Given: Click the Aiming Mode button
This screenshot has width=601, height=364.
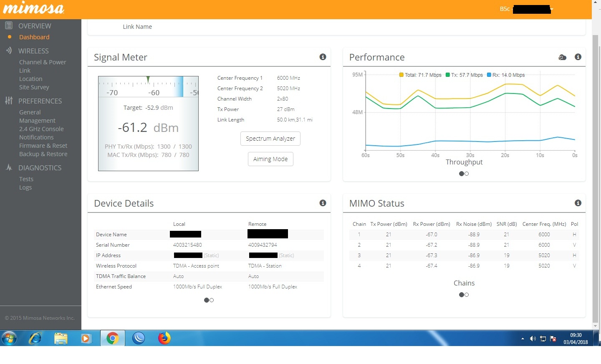Looking at the screenshot, I should [270, 159].
